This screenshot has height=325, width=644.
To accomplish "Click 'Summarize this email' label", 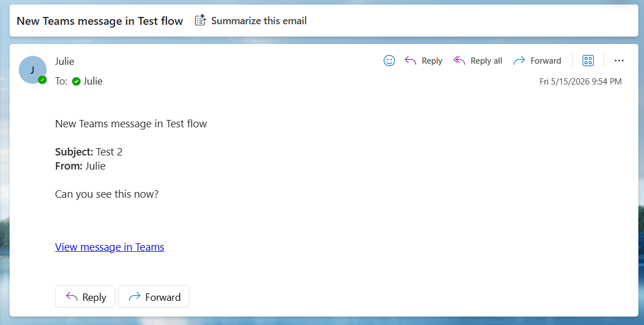I will point(259,20).
